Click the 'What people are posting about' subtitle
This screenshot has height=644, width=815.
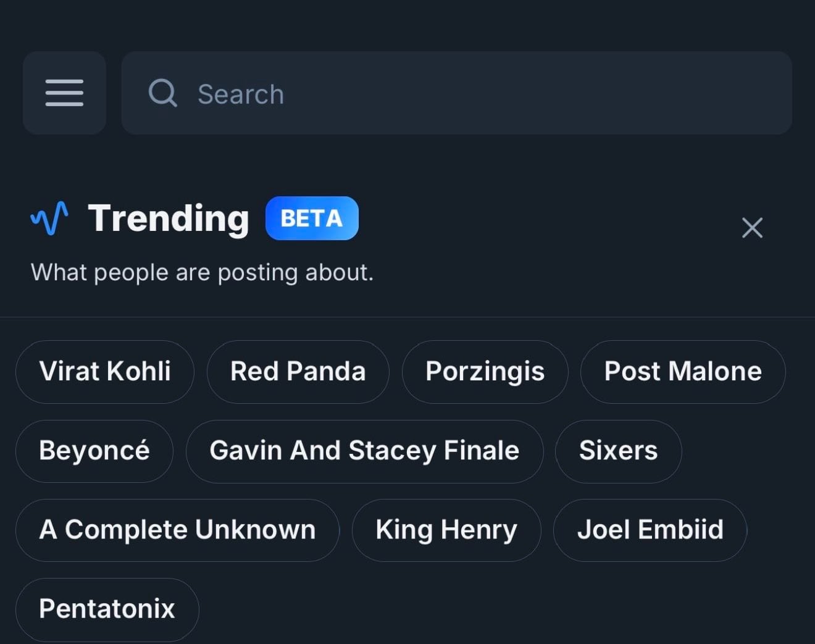[202, 272]
